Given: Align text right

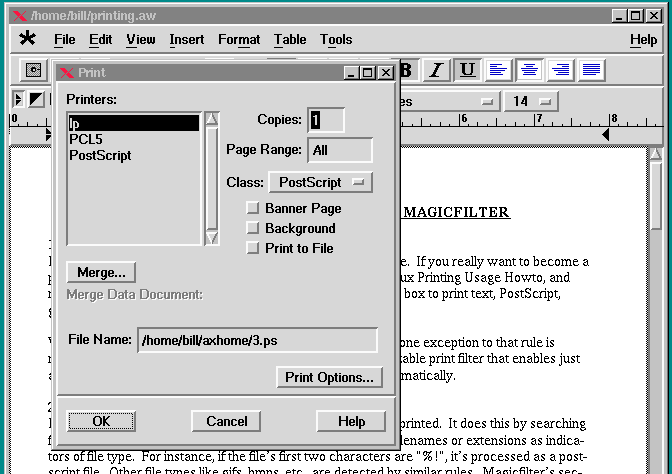Looking at the screenshot, I should [x=560, y=70].
